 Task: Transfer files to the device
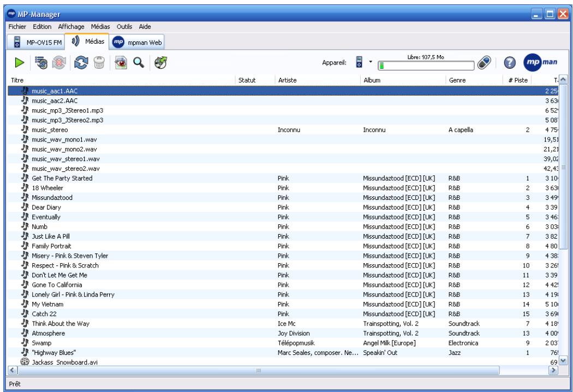(x=40, y=64)
